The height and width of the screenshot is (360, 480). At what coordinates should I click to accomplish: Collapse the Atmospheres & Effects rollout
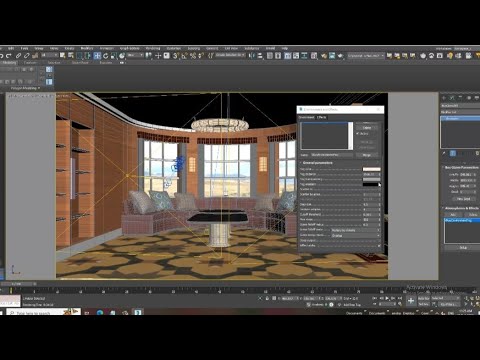pyautogui.click(x=462, y=208)
